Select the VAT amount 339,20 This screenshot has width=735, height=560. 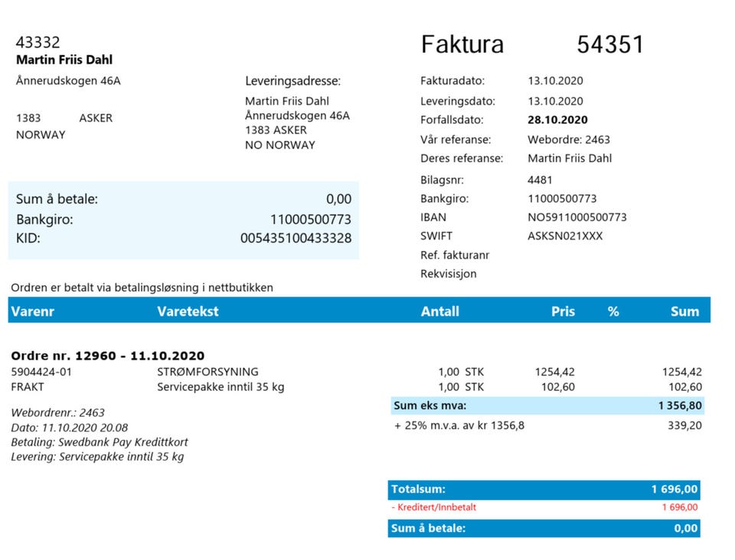(684, 425)
